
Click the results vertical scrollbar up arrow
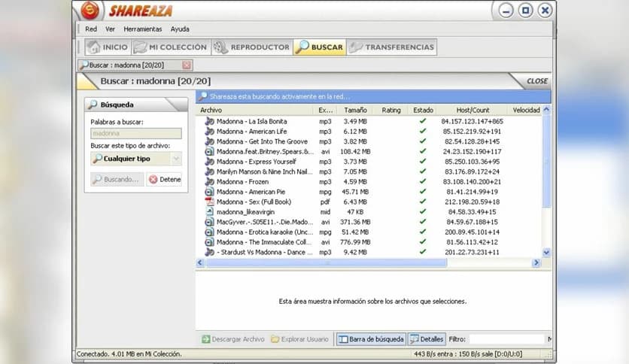pos(546,110)
